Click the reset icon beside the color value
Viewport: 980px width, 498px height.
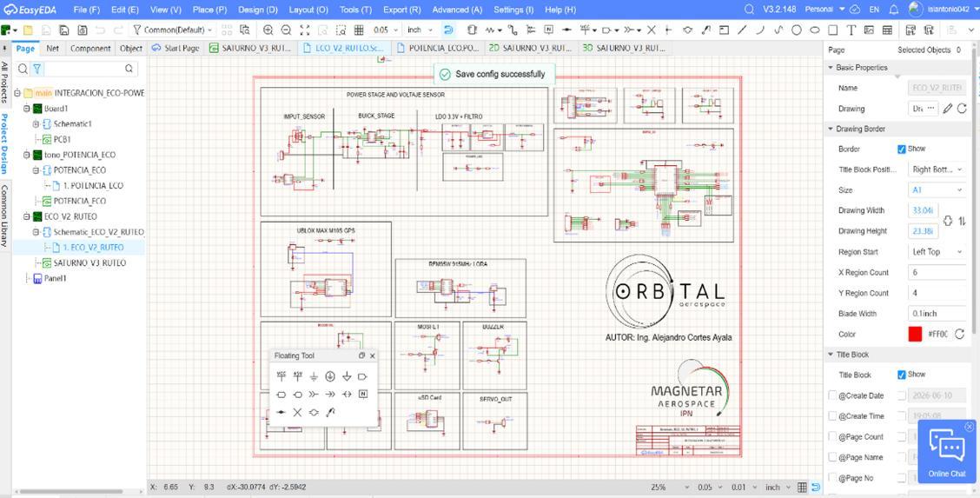coord(959,335)
